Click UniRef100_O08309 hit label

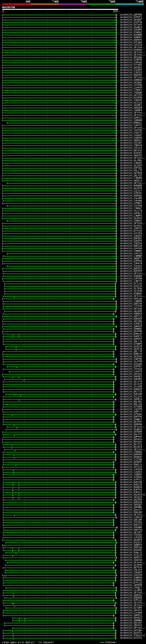pyautogui.click(x=131, y=575)
